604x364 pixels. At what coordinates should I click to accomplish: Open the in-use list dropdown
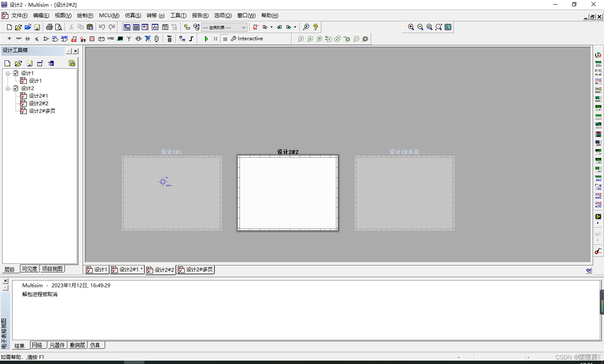click(x=224, y=27)
